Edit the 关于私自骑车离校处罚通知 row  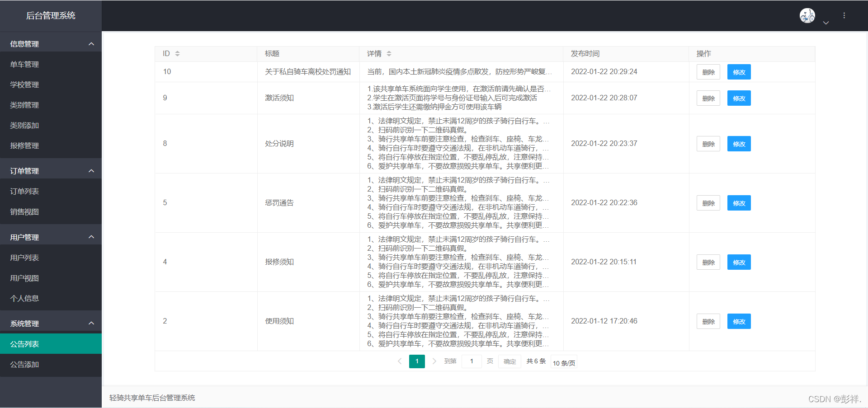(739, 72)
